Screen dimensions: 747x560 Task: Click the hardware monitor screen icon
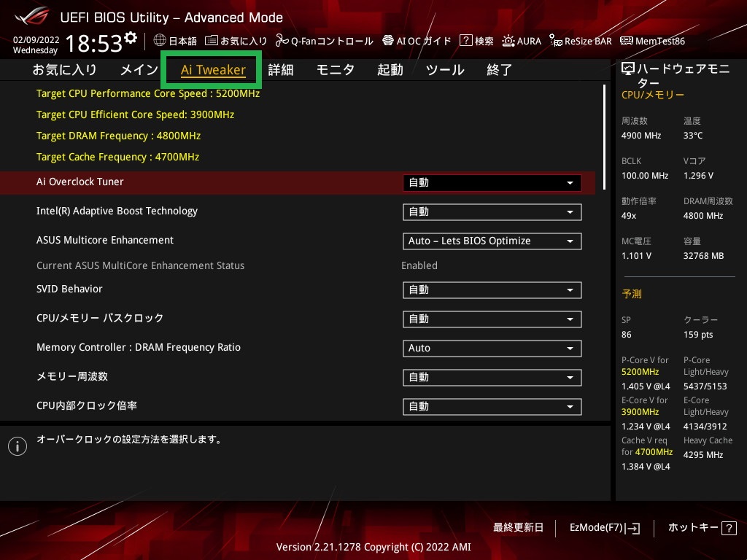coord(628,69)
